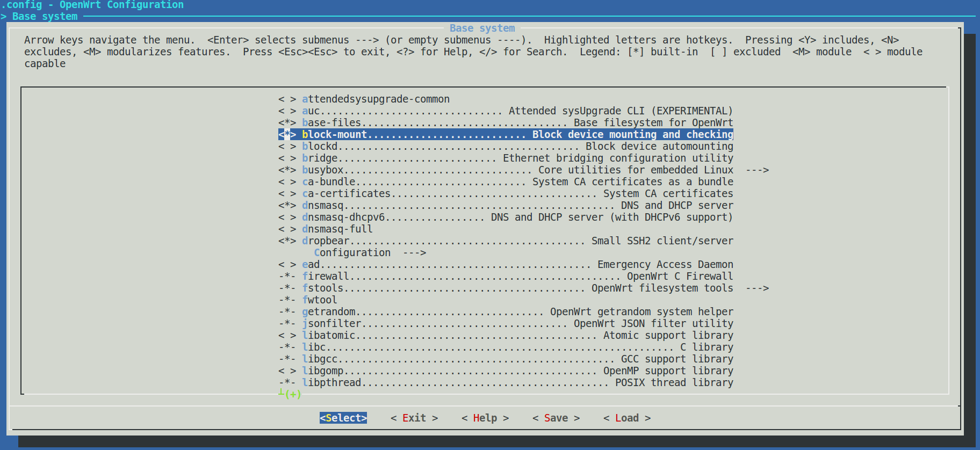Image resolution: width=980 pixels, height=450 pixels.
Task: Toggle the libgomp selection box
Action: click(x=287, y=371)
